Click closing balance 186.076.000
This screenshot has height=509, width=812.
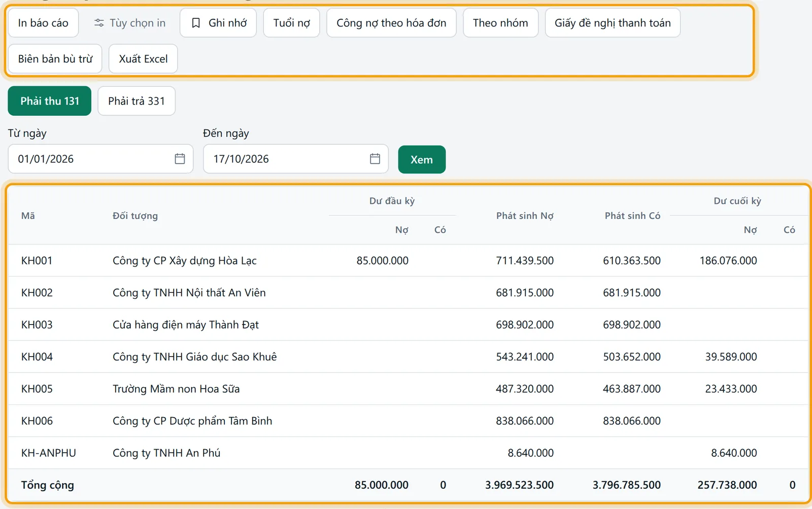(728, 261)
